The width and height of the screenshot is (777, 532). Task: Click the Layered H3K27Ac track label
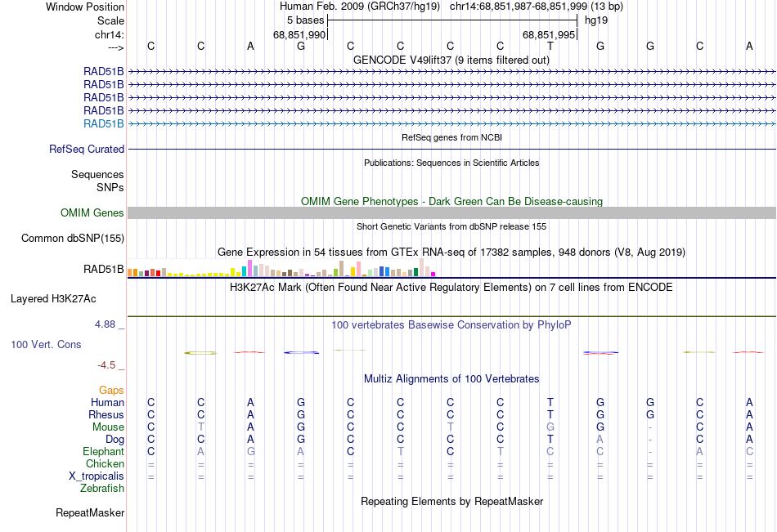53,299
